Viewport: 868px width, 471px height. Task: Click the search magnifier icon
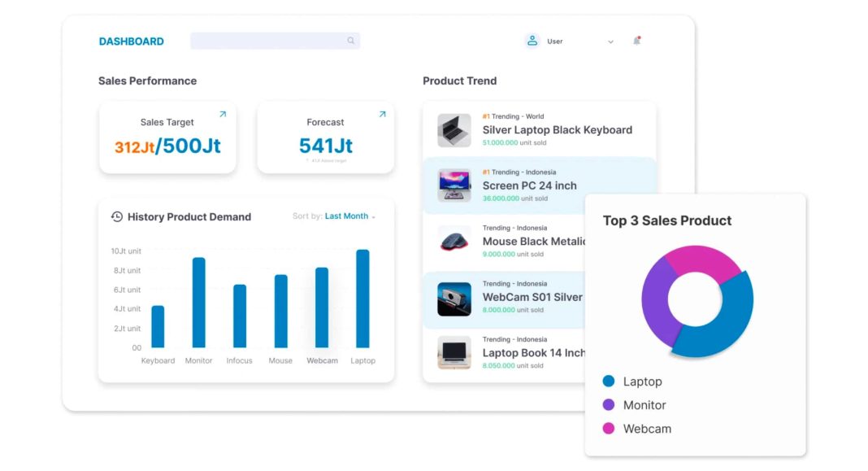pos(350,41)
